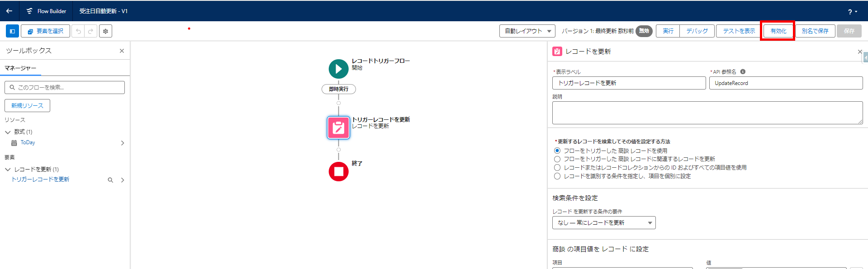
Task: Switch to the マネージャー tab
Action: [20, 68]
